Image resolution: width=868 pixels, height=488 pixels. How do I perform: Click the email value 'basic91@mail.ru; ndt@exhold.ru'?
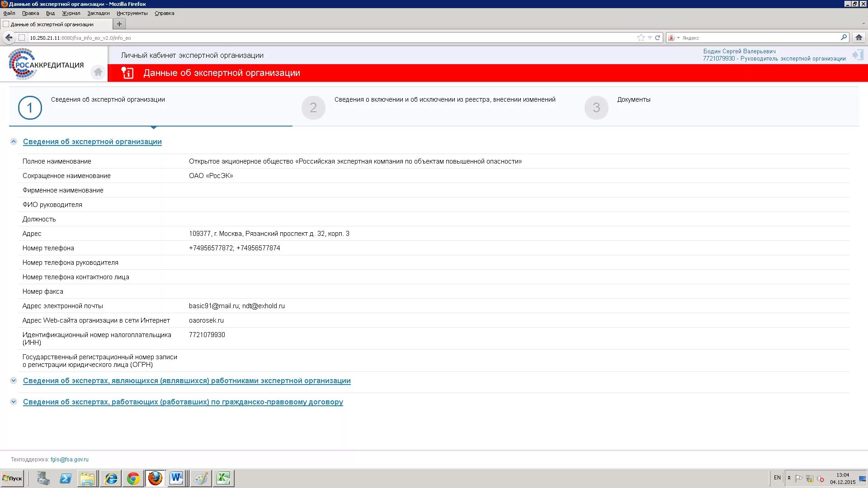[237, 306]
